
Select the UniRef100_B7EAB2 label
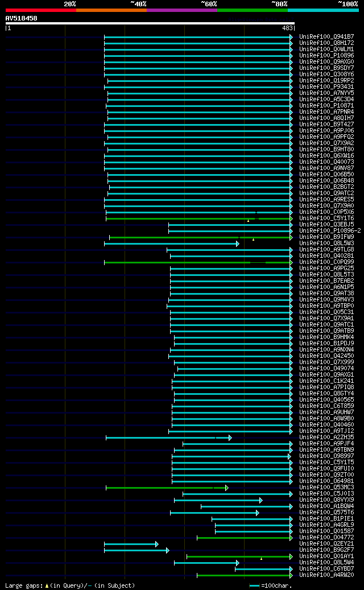click(x=326, y=280)
